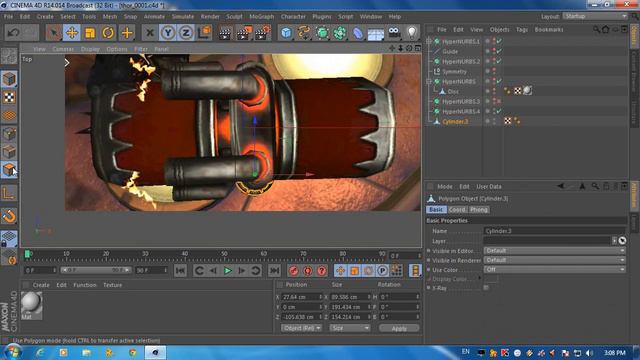The height and width of the screenshot is (360, 640).
Task: Click the Undo arrow icon
Action: 13,33
